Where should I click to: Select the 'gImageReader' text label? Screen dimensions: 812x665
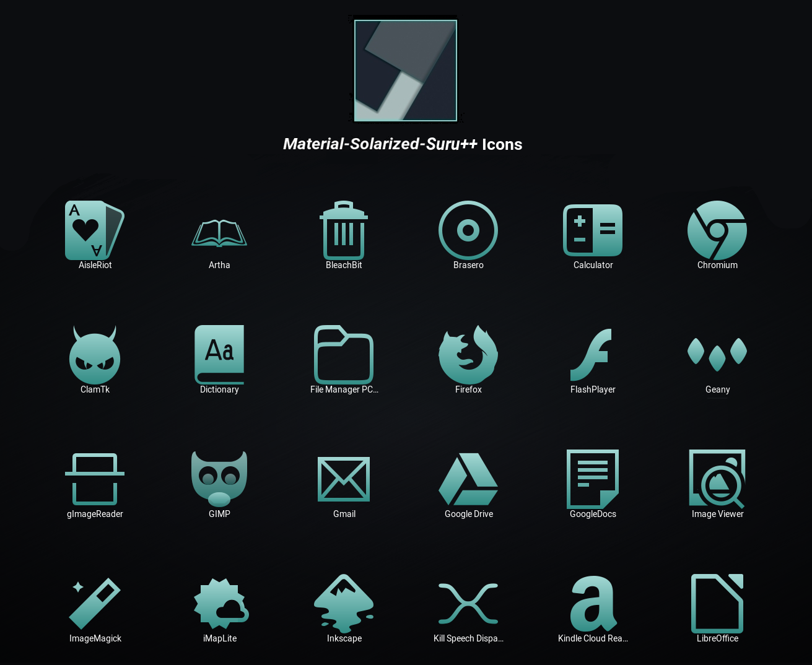[x=95, y=514]
